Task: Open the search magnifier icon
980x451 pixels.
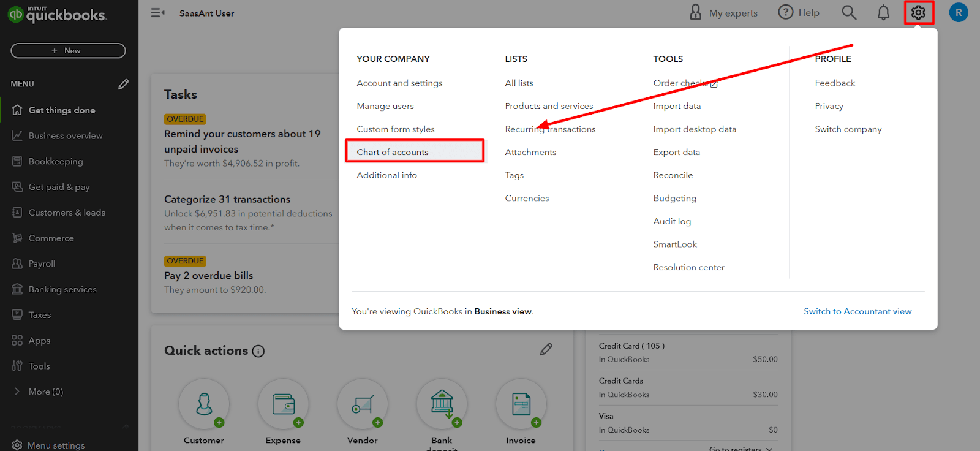Action: (x=849, y=12)
